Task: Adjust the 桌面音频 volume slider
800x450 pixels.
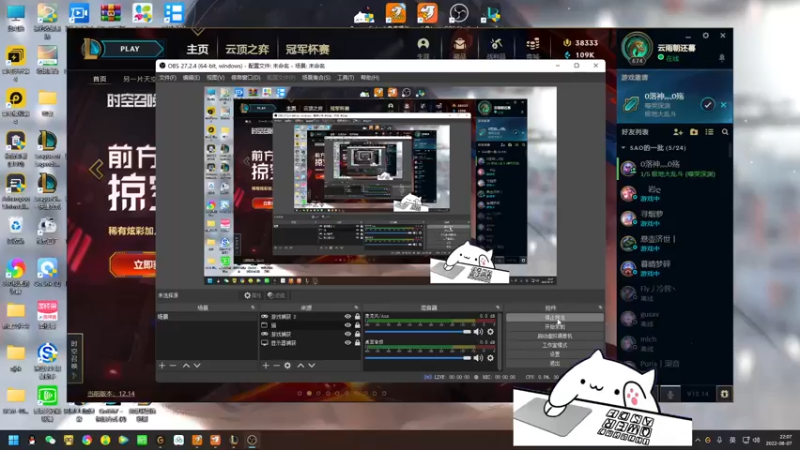Action: coord(418,358)
